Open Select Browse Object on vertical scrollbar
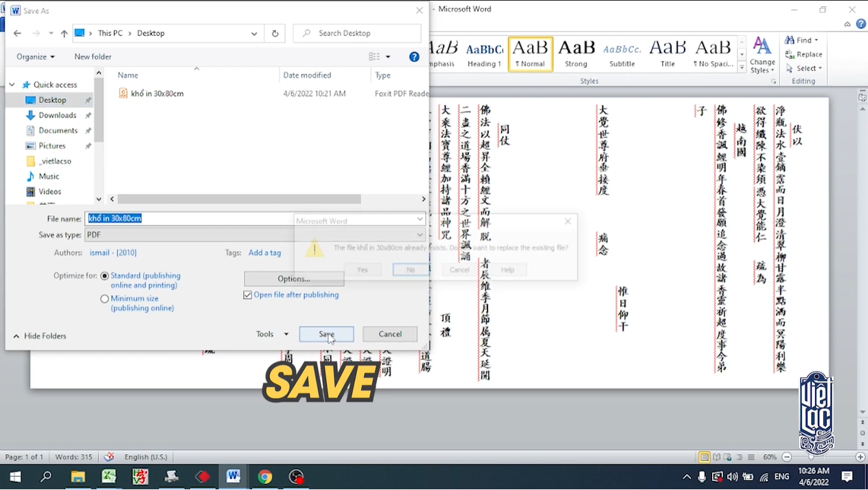The image size is (868, 490). (863, 433)
